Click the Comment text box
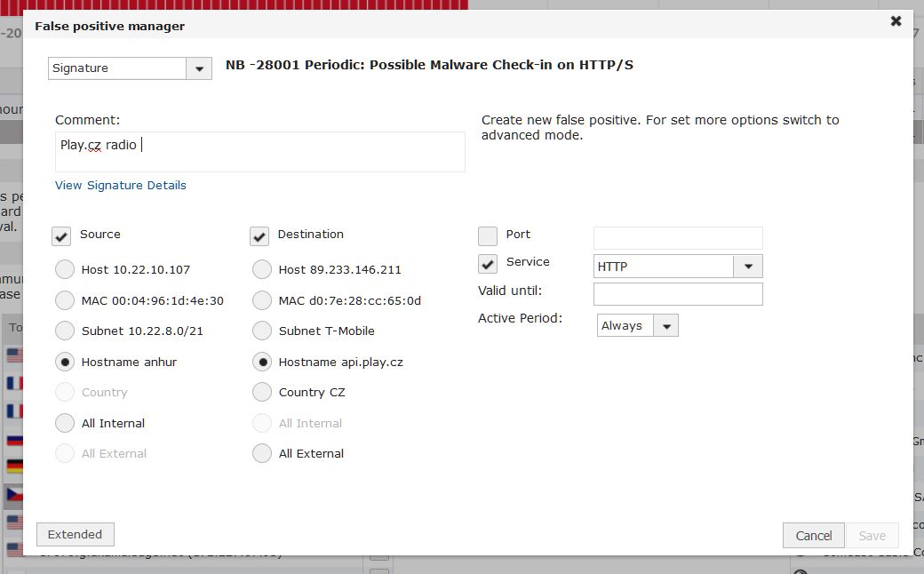 (259, 151)
